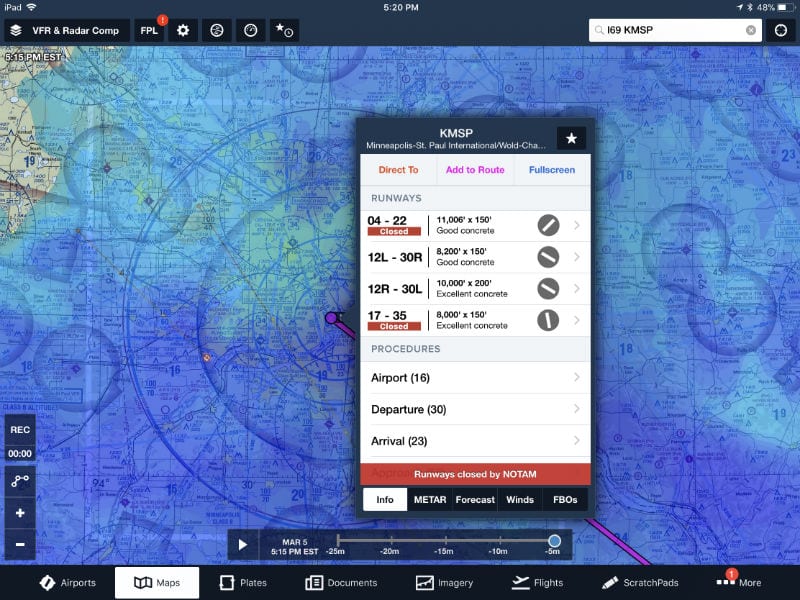The height and width of the screenshot is (600, 800).
Task: Tap runway 17-35 orientation icon
Action: click(x=548, y=320)
